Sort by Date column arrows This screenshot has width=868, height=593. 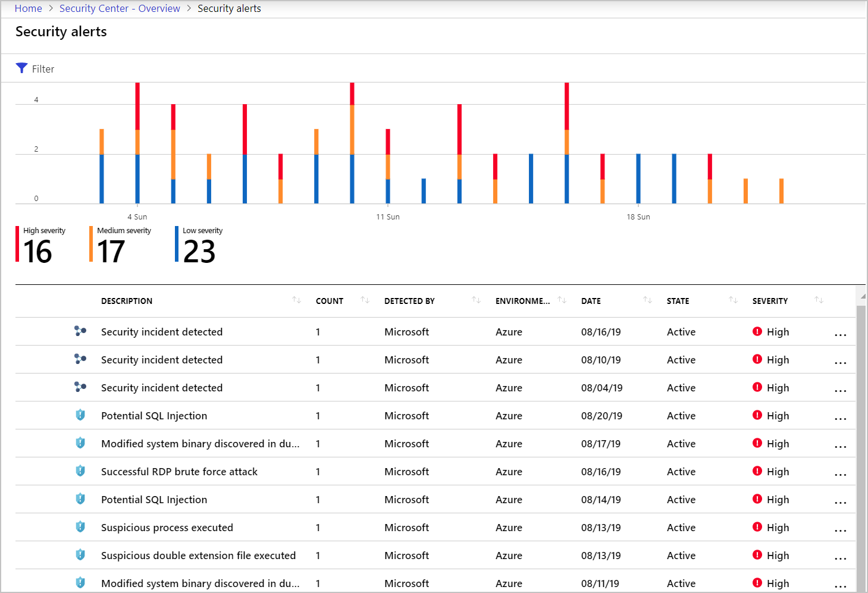click(647, 300)
